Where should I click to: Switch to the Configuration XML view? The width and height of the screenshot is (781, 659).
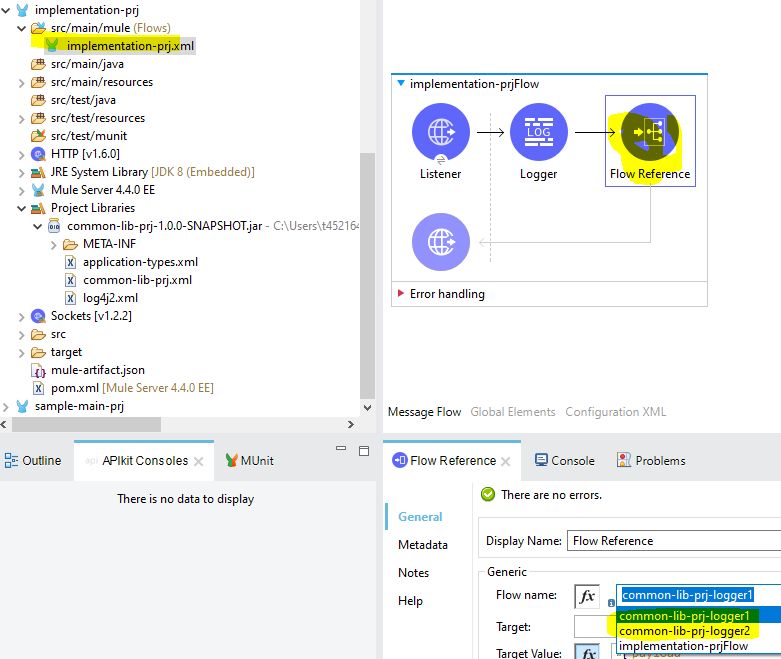[615, 412]
